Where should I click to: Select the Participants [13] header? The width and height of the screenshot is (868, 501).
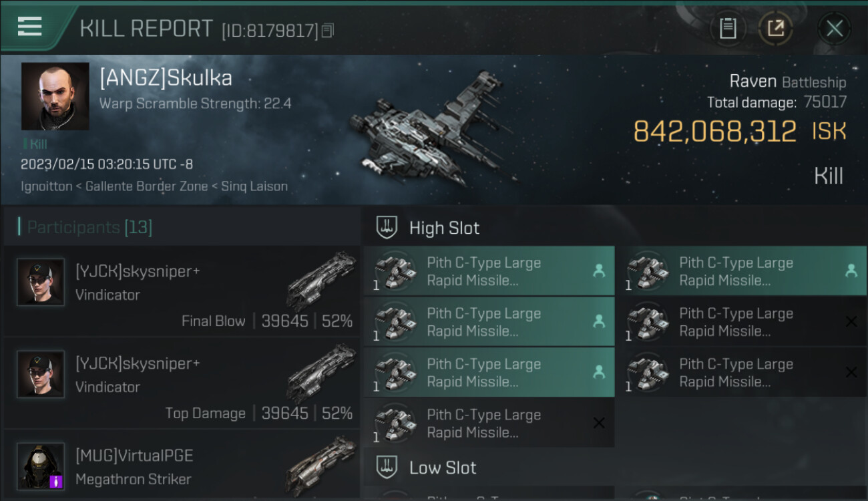point(85,227)
